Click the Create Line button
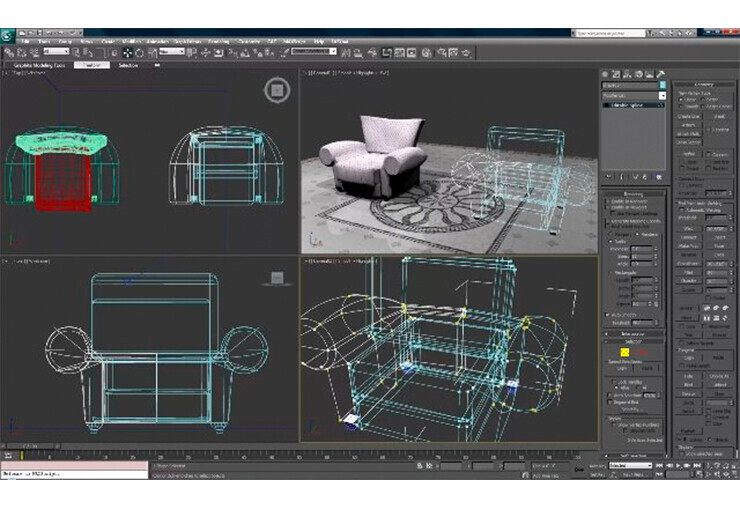740x508 pixels. coord(689,116)
